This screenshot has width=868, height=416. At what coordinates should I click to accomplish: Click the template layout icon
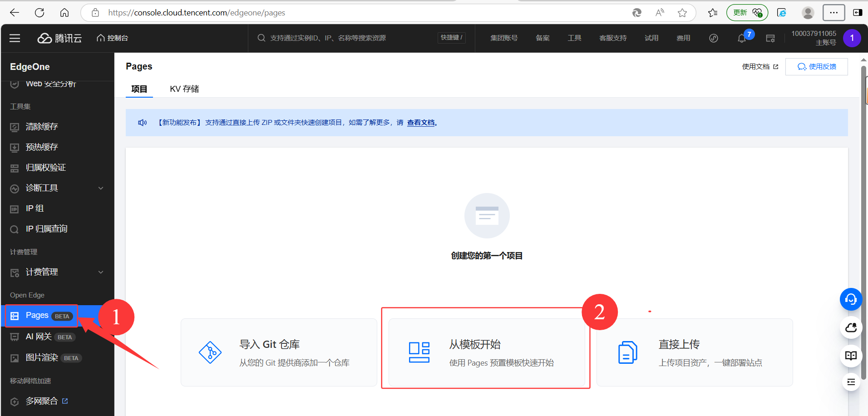(419, 352)
